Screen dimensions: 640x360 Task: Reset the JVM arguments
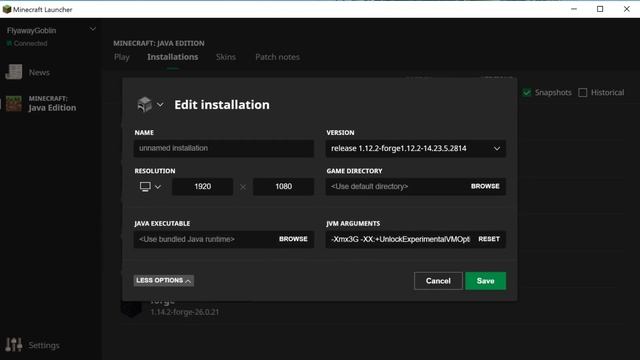[489, 239]
